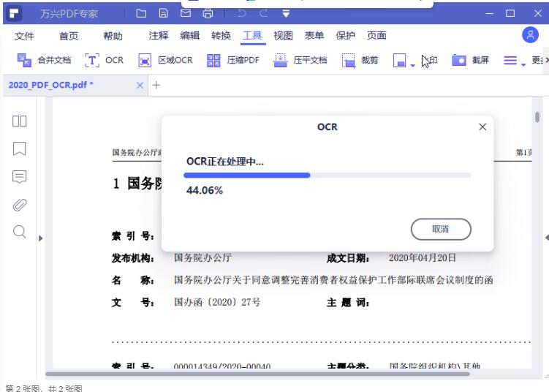
Task: Switch to the 注释 tab
Action: coord(158,35)
